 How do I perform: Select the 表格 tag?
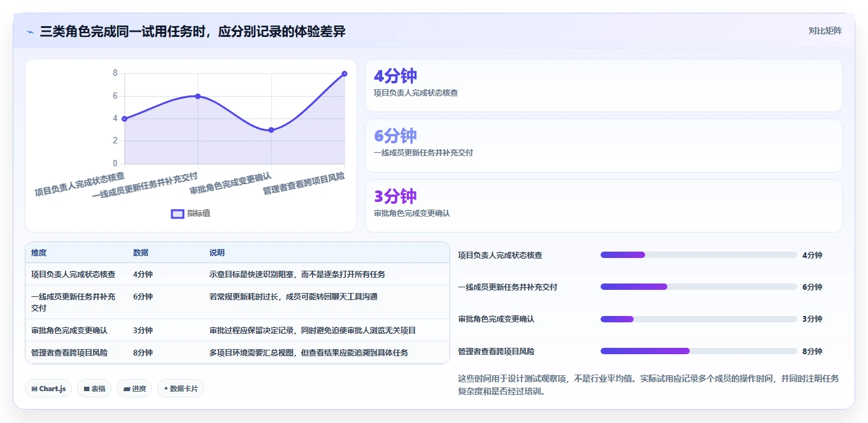click(x=94, y=389)
